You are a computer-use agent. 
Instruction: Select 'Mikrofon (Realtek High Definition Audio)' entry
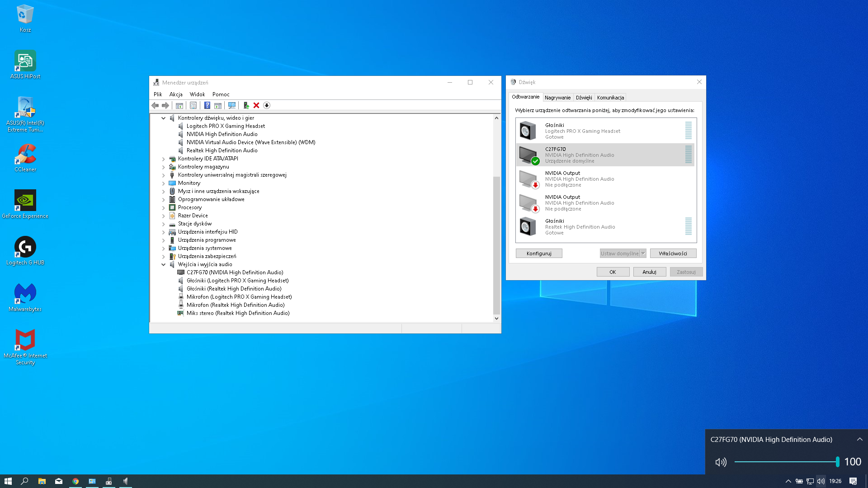[236, 305]
